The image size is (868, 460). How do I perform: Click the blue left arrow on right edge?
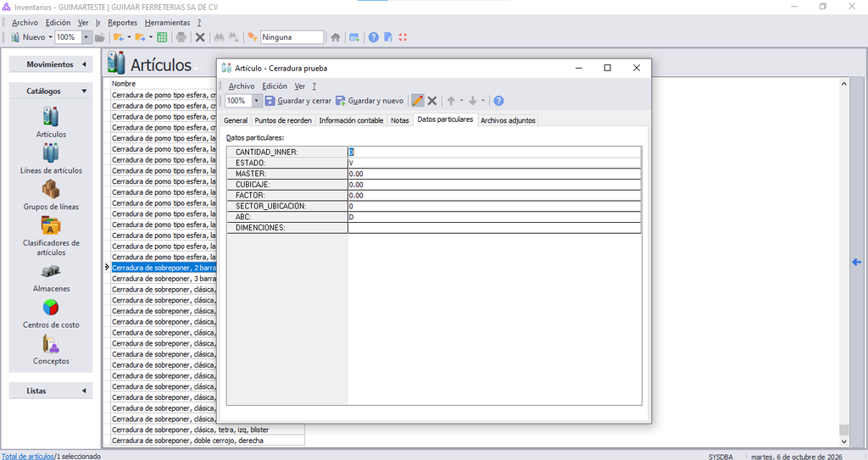(856, 262)
